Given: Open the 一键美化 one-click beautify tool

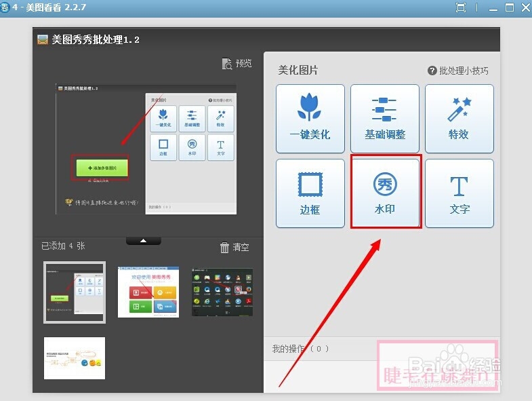Looking at the screenshot, I should point(310,119).
